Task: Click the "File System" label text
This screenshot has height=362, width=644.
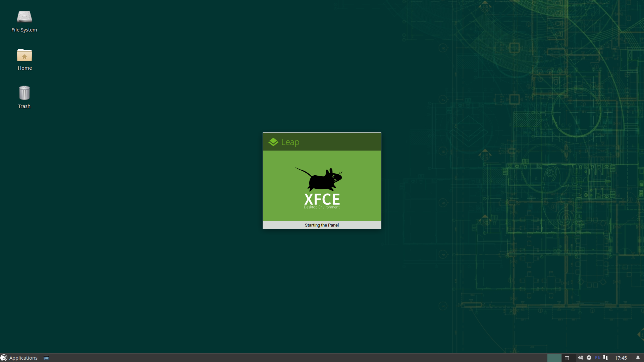Action: (x=24, y=30)
